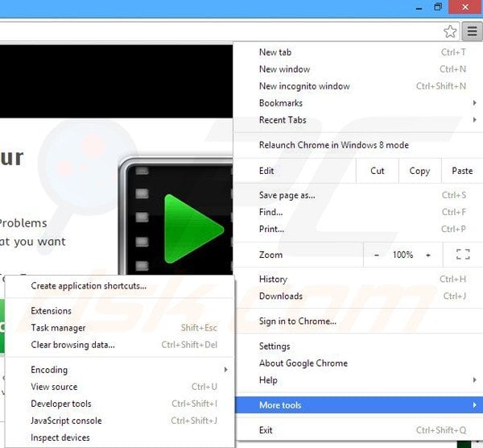The height and width of the screenshot is (448, 483).
Task: Open Chrome Settings
Action: click(359, 346)
